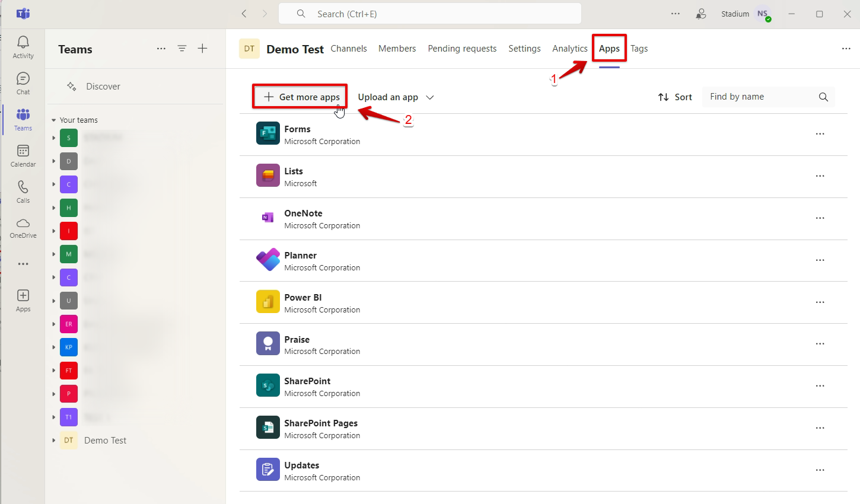Expand the team with blue KP avatar
The height and width of the screenshot is (504, 860).
click(x=53, y=347)
